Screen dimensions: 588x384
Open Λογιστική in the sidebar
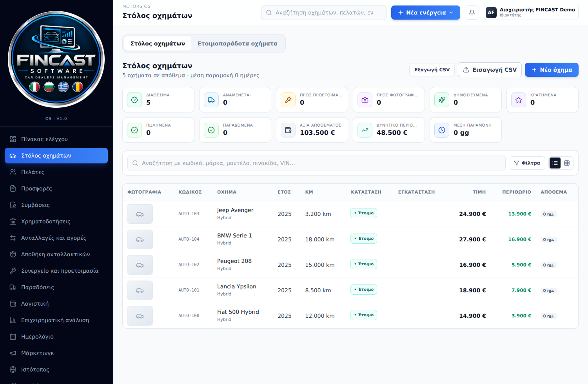pos(56,304)
